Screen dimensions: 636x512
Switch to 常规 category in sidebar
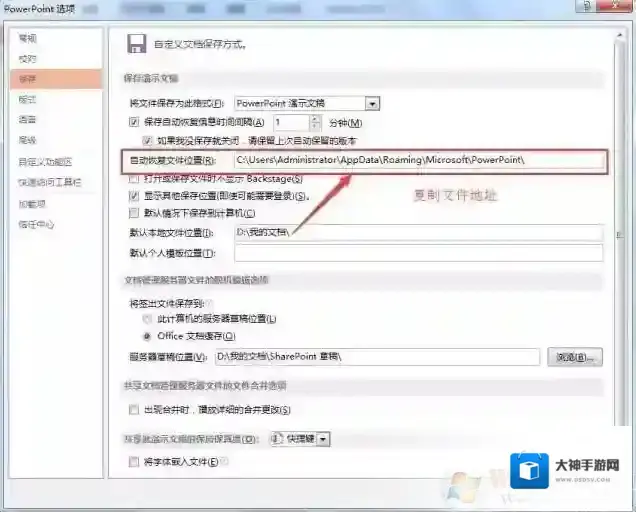click(x=27, y=37)
